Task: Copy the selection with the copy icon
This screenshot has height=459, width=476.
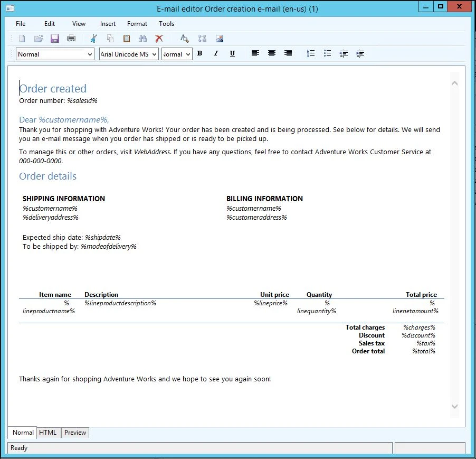Action: click(x=111, y=38)
